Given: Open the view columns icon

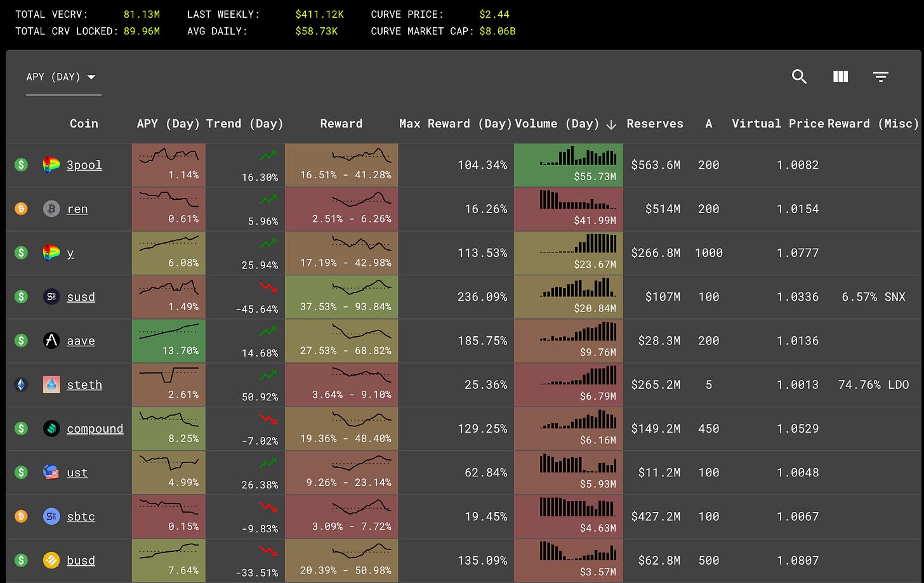Looking at the screenshot, I should click(x=840, y=77).
